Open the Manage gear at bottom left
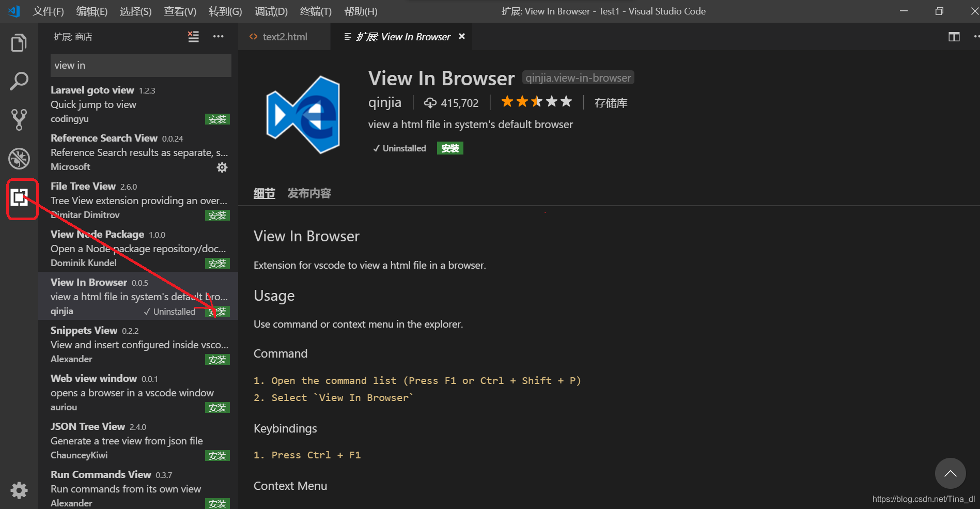The image size is (980, 509). [x=19, y=490]
